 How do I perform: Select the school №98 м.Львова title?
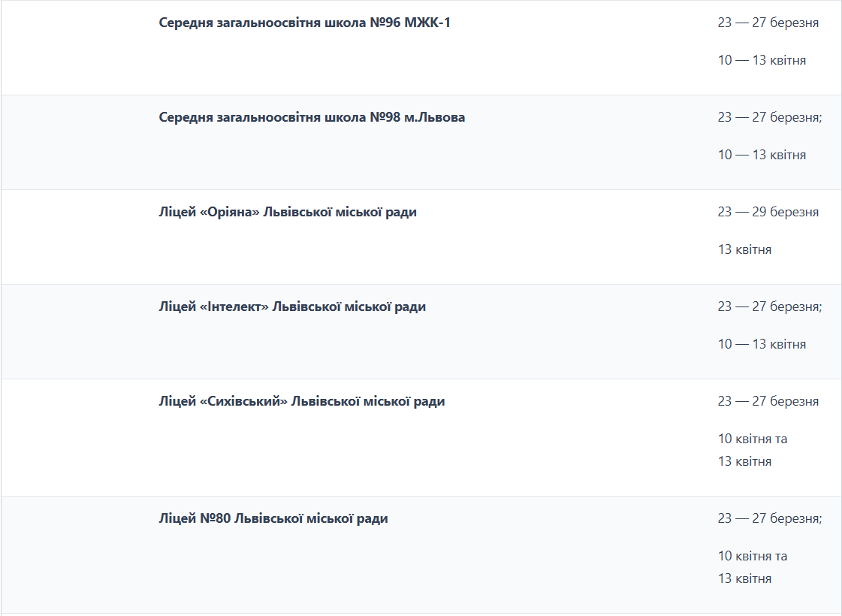[x=312, y=117]
